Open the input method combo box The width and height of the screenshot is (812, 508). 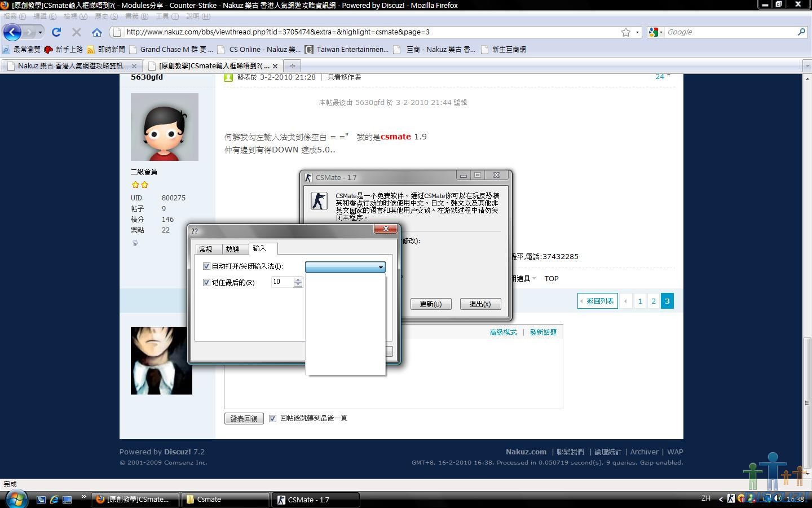[x=345, y=267]
